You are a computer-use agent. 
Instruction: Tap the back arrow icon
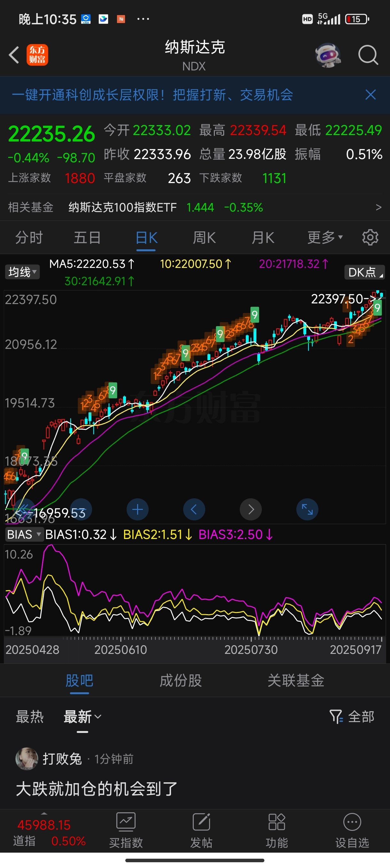pyautogui.click(x=14, y=55)
